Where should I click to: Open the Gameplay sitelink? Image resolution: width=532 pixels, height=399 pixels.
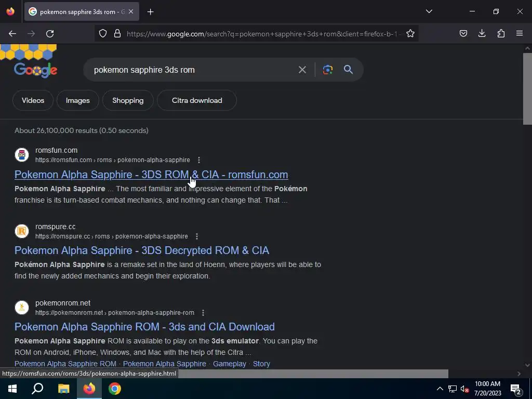click(229, 364)
